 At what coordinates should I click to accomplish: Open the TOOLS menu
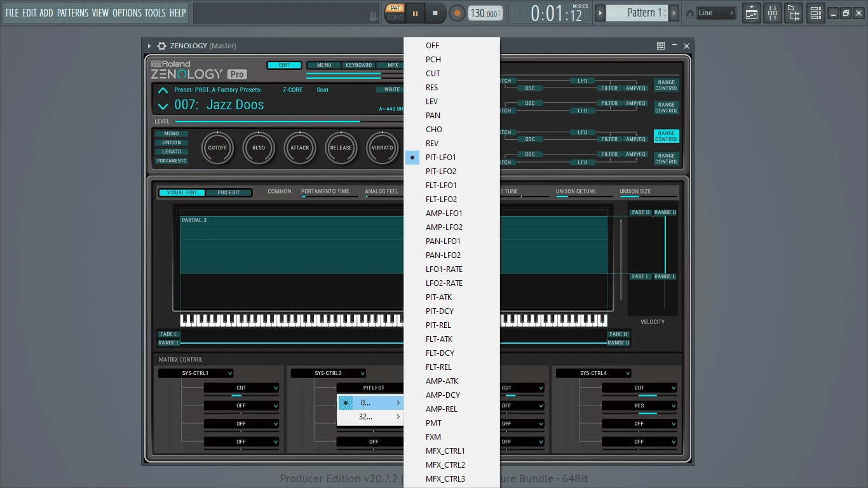click(155, 13)
